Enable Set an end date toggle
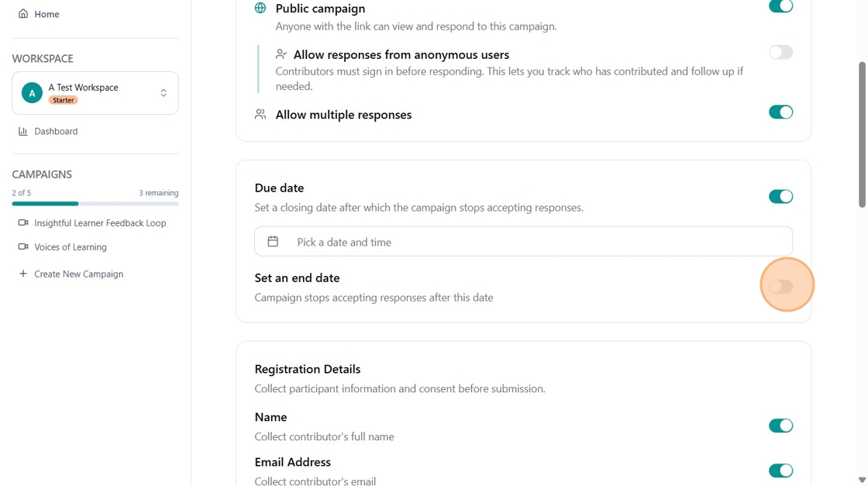The image size is (868, 486). pyautogui.click(x=780, y=287)
